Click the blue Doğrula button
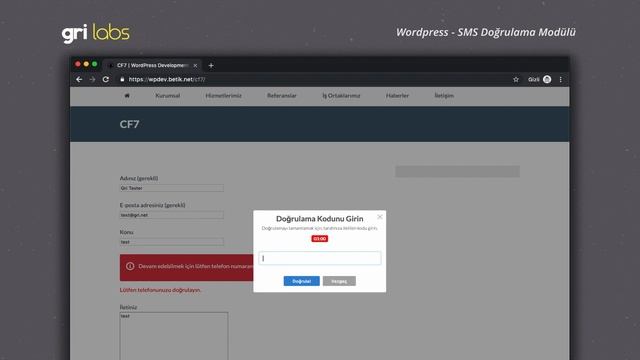Image resolution: width=640 pixels, height=360 pixels. (x=302, y=281)
